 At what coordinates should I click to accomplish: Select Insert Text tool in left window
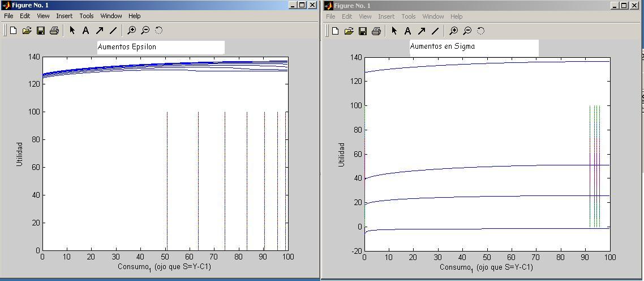pos(85,31)
